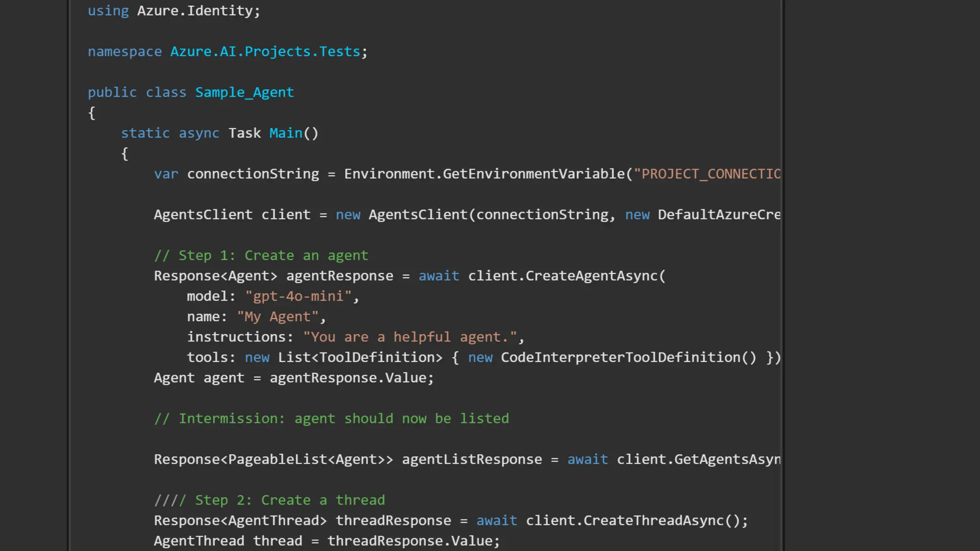Click the Azure.AI.Projects.Tests namespace name
Screen dimensions: 980x551
(265, 52)
